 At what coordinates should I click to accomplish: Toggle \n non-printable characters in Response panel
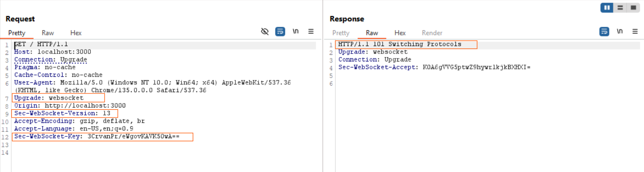coord(620,32)
